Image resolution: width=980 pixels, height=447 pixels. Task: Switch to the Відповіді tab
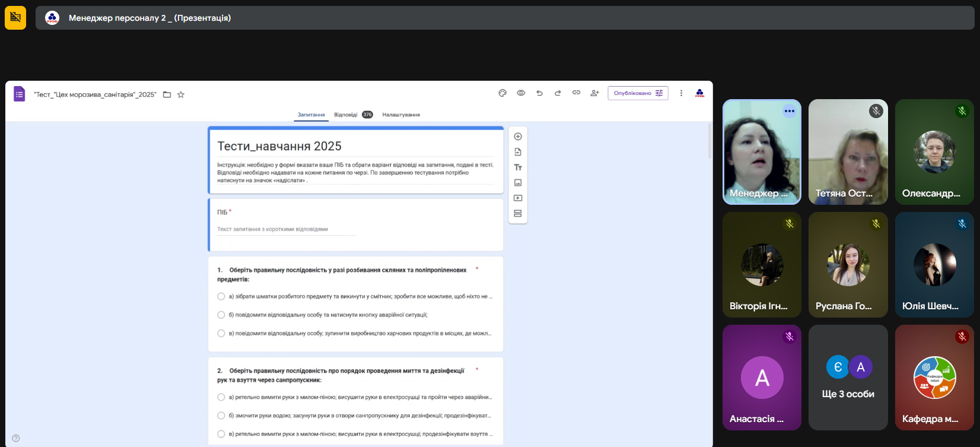coord(346,115)
